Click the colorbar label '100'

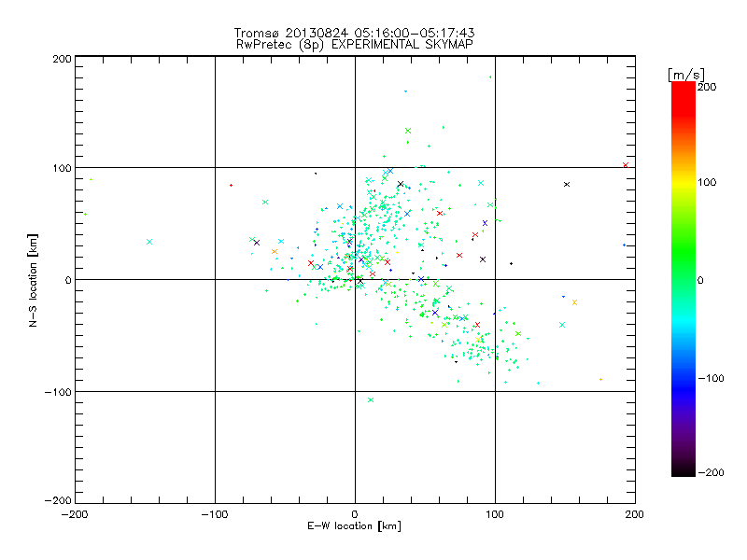pos(707,182)
